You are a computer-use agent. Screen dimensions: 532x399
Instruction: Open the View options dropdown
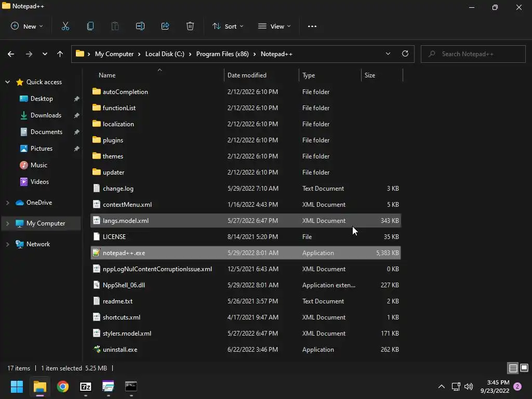pos(274,26)
